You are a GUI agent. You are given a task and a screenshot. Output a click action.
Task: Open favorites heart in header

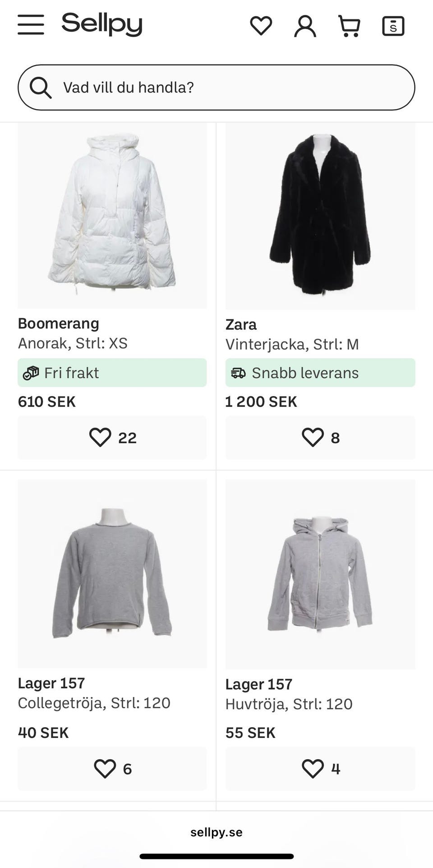[x=261, y=25]
